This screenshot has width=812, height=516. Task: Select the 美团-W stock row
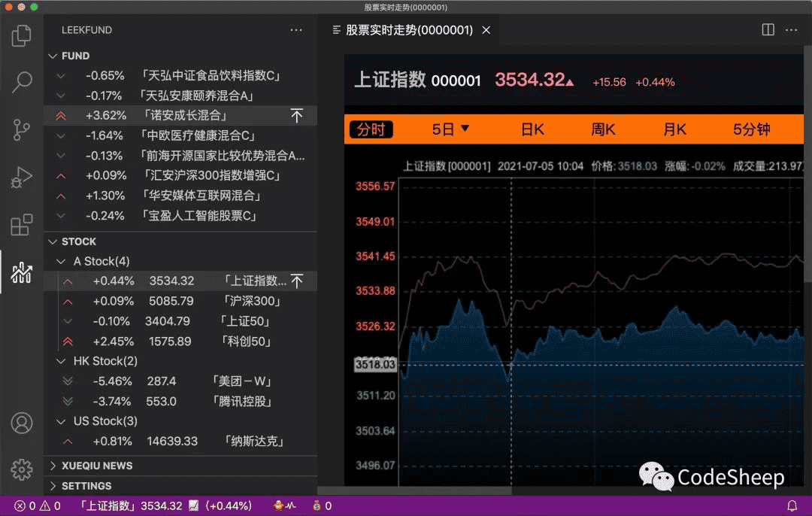click(180, 381)
